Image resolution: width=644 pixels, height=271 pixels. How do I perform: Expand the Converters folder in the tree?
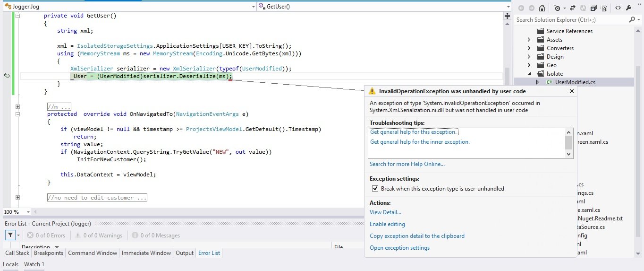coord(529,48)
